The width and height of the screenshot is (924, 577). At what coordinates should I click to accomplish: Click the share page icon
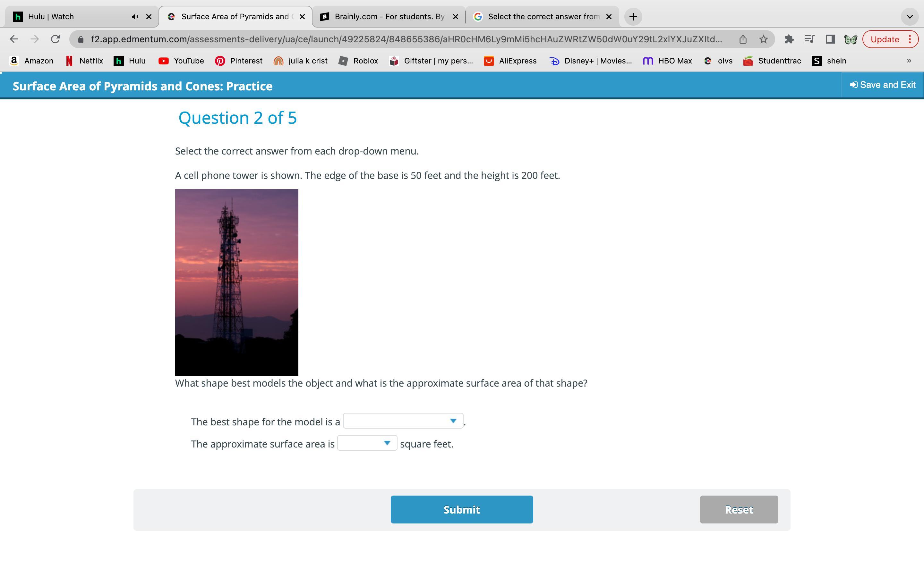[743, 39]
